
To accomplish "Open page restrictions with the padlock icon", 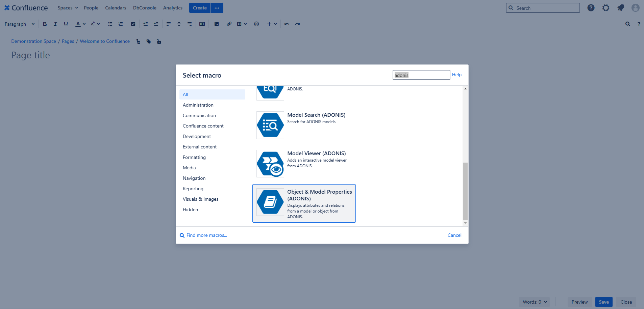I will click(159, 41).
